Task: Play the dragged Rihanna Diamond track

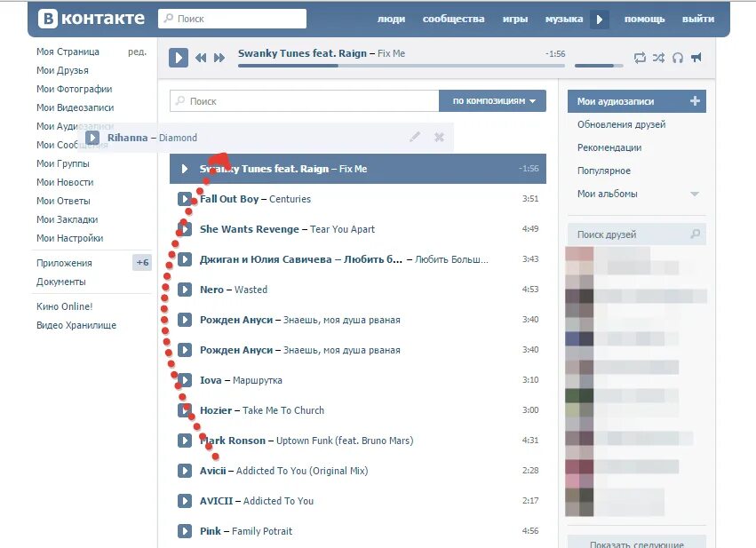Action: [x=92, y=138]
